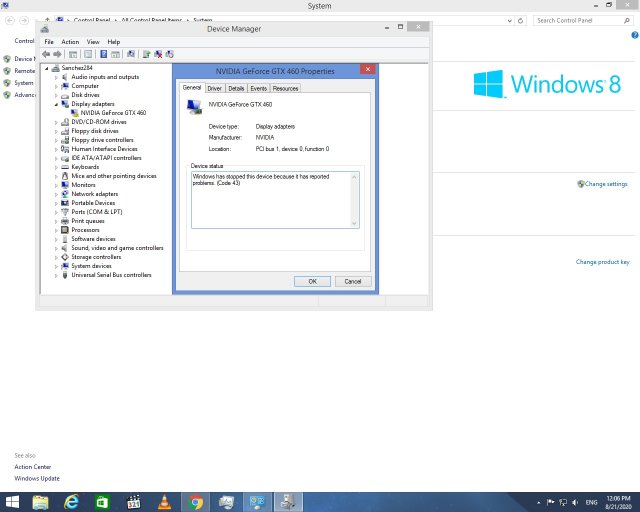Launch Google Chrome from the taskbar
Viewport: 640px width, 512px height.
[x=196, y=501]
